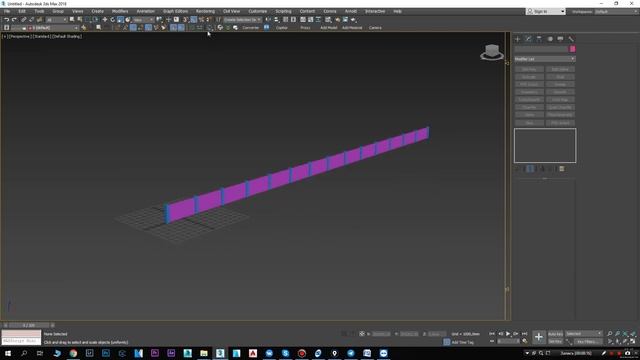Open Telegram from the Windows taskbar
Screen dimensions: 640x360
coord(351,353)
